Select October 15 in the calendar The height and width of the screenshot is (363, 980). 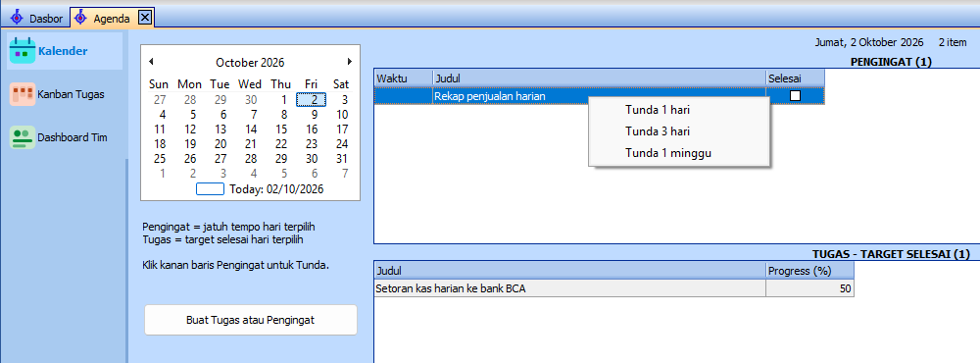[x=281, y=129]
